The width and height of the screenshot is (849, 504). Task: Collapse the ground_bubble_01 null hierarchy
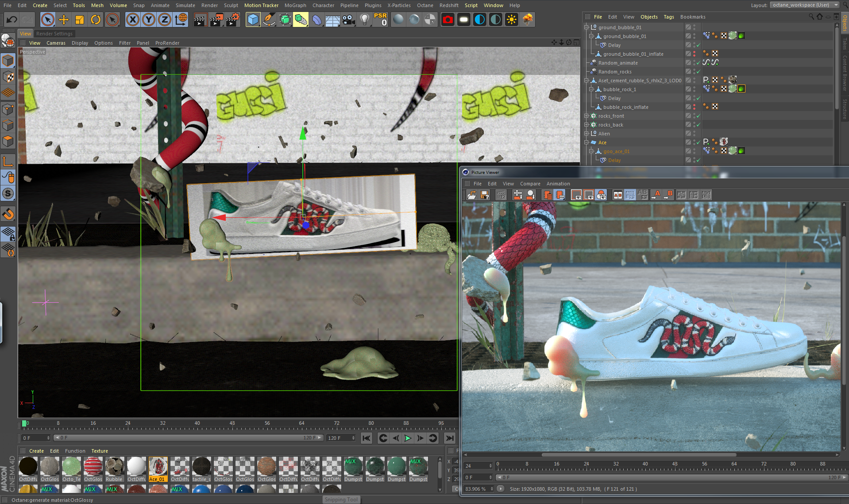[587, 27]
